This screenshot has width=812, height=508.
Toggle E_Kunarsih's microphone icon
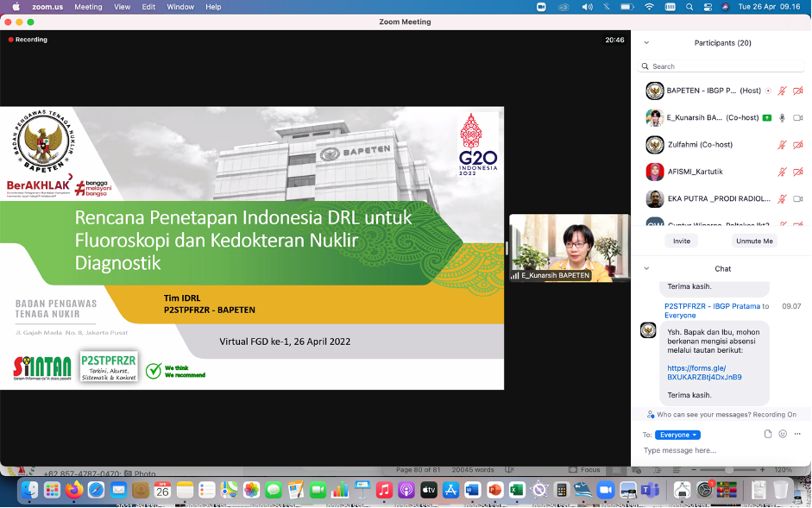782,117
